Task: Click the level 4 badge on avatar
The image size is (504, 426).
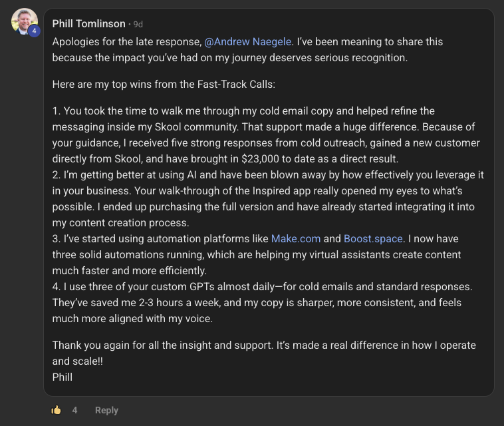Action: click(34, 31)
